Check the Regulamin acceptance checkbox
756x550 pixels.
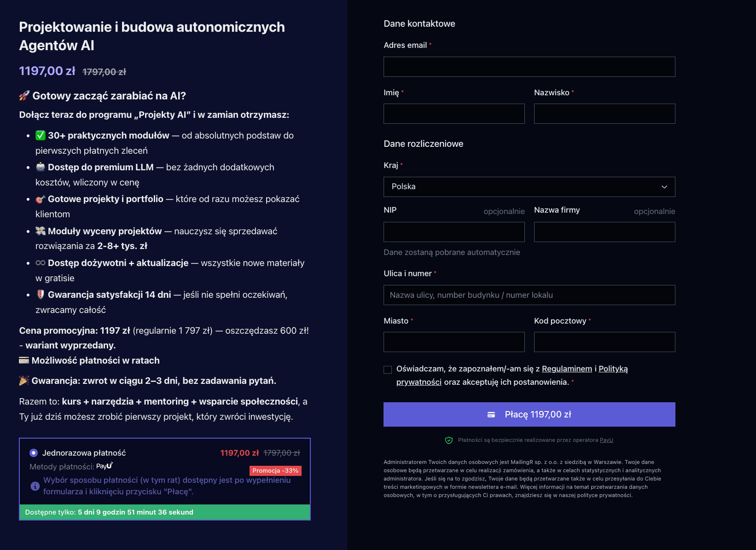[388, 370]
